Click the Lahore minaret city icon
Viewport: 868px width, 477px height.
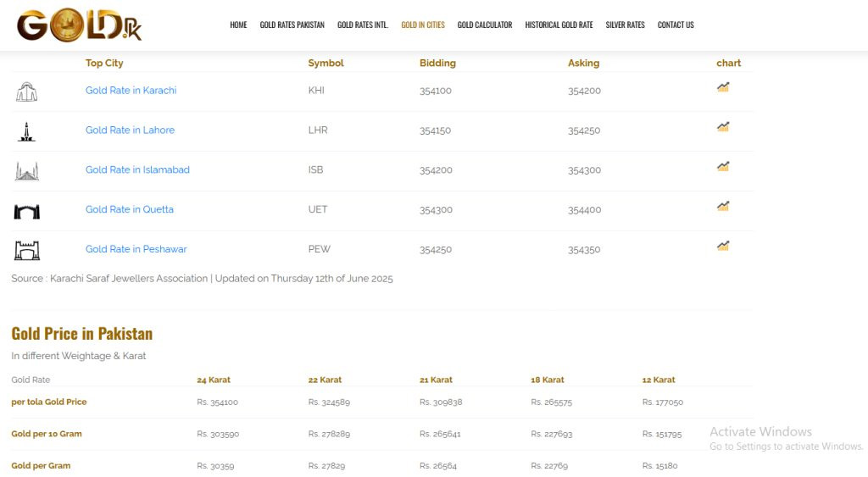[26, 131]
